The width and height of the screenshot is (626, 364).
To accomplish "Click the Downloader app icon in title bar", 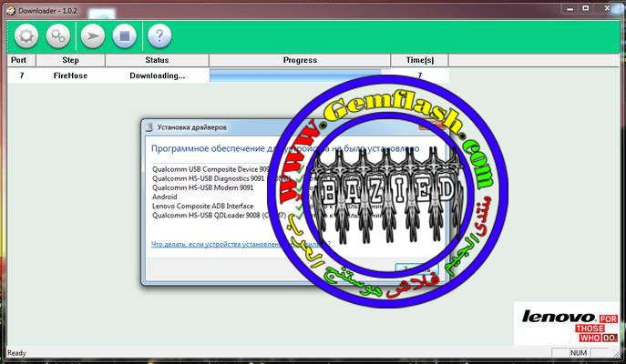I will coord(11,11).
